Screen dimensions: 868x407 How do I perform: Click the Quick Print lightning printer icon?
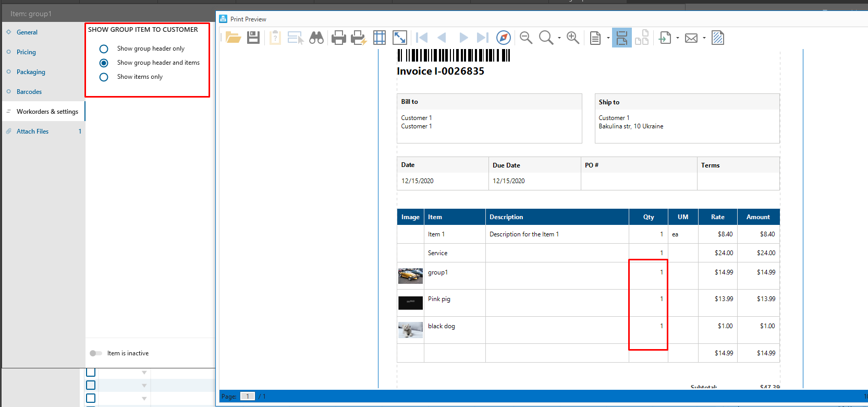(359, 38)
